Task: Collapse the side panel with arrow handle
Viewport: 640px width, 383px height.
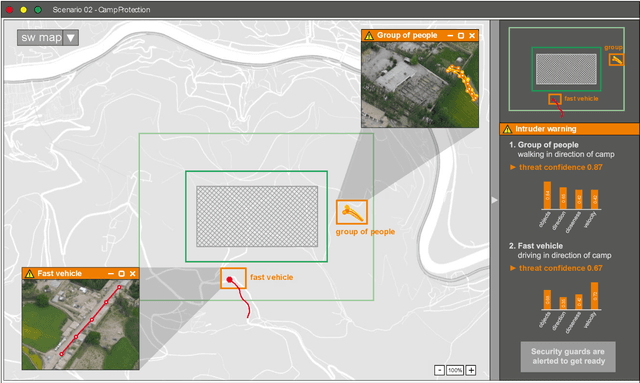Action: (x=495, y=200)
